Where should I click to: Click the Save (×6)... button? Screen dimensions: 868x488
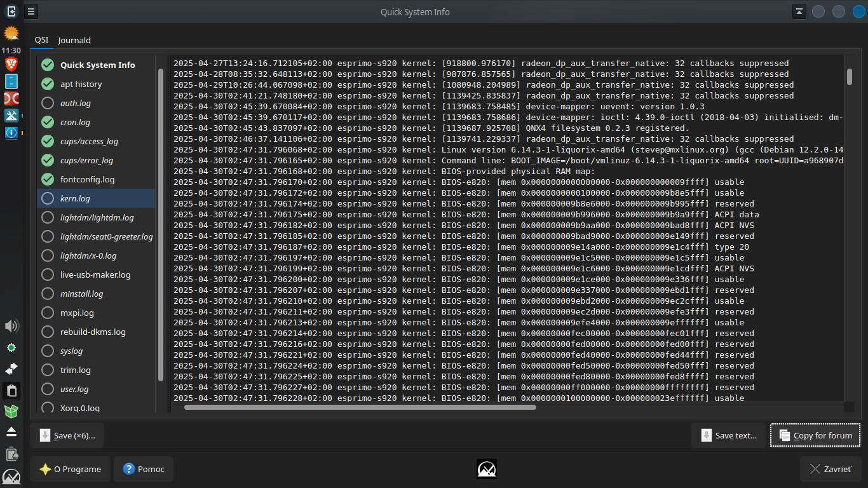[x=67, y=435]
